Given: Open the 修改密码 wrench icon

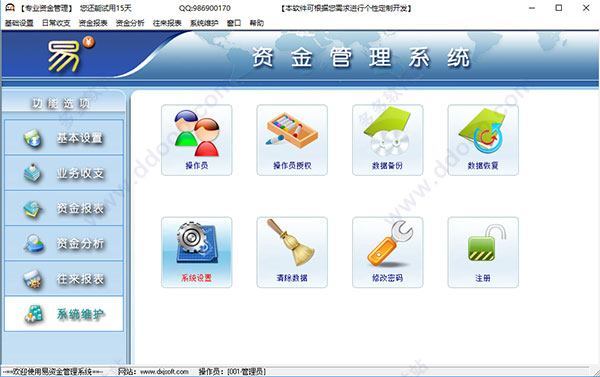Looking at the screenshot, I should [x=388, y=252].
